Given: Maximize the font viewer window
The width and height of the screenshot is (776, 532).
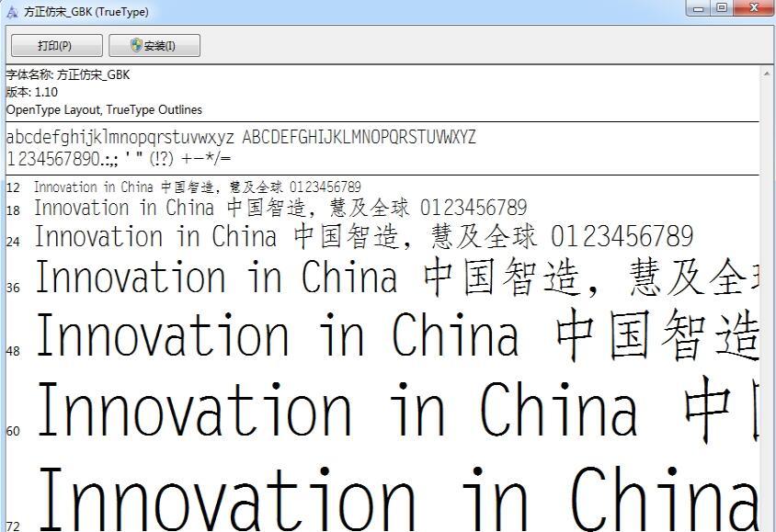Looking at the screenshot, I should point(722,8).
